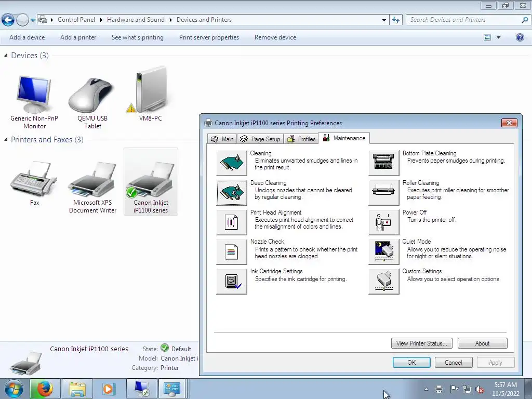
Task: Open Windows Media Player taskbar icon
Action: pyautogui.click(x=109, y=389)
